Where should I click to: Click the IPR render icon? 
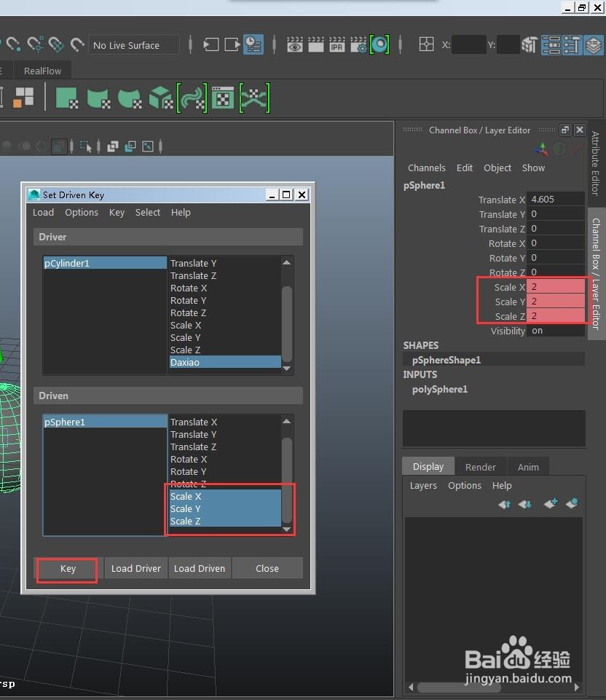tap(337, 45)
